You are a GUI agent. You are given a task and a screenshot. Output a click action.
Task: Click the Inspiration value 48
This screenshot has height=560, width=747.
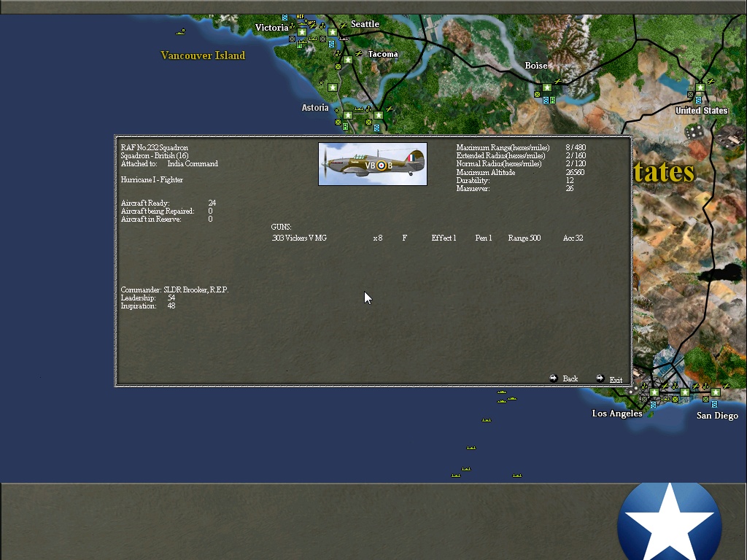coord(171,306)
